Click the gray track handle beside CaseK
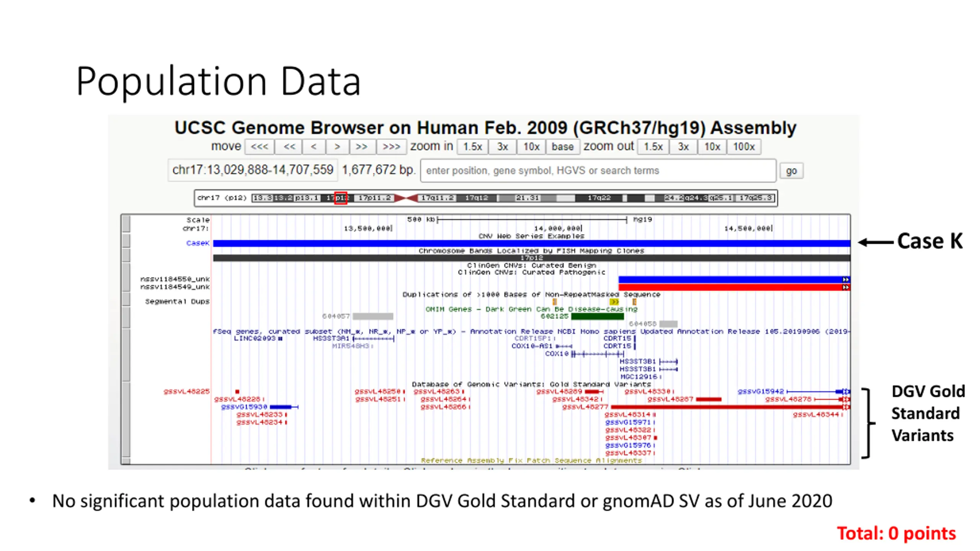 (x=126, y=241)
